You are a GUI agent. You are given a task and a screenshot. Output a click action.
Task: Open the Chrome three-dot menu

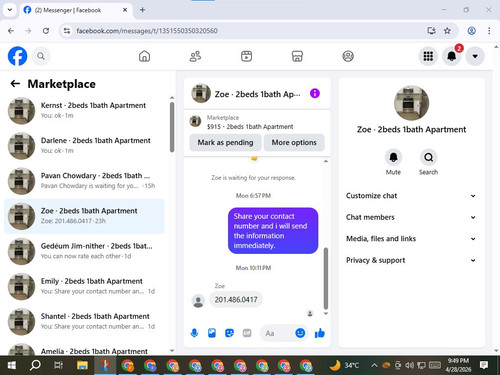coord(489,31)
